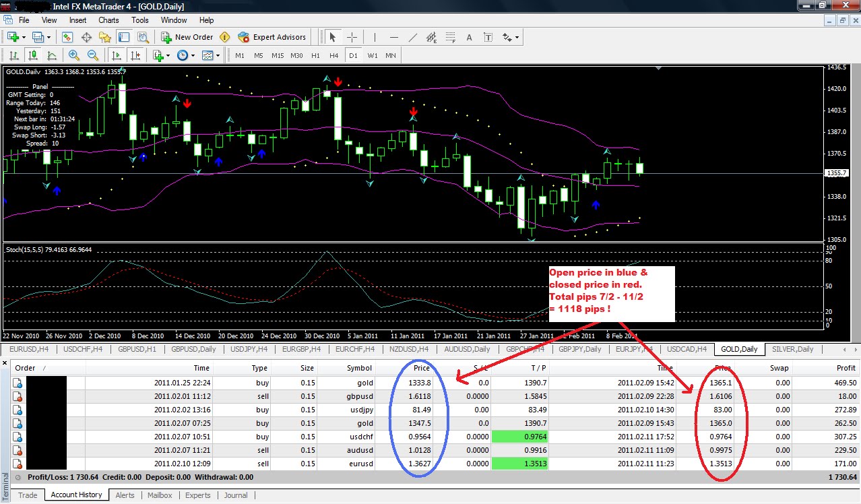This screenshot has width=861, height=504.
Task: Switch chart to Candlesticks mode
Action: point(32,55)
